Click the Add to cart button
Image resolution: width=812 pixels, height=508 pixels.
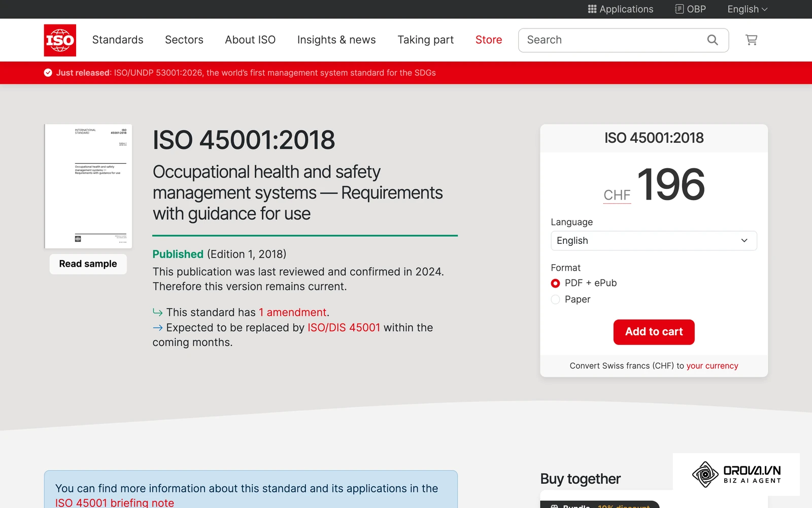pyautogui.click(x=654, y=332)
